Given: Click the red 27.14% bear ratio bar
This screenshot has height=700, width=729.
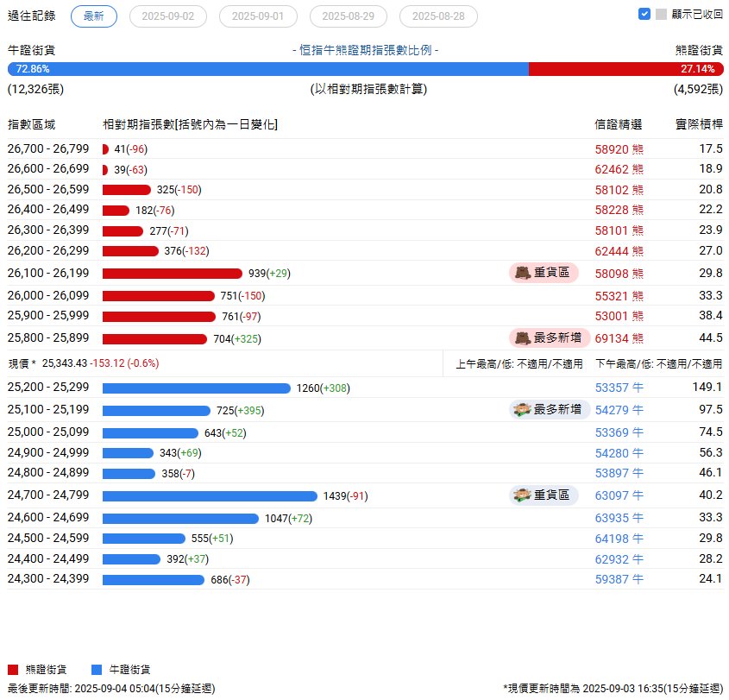Looking at the screenshot, I should 625,69.
